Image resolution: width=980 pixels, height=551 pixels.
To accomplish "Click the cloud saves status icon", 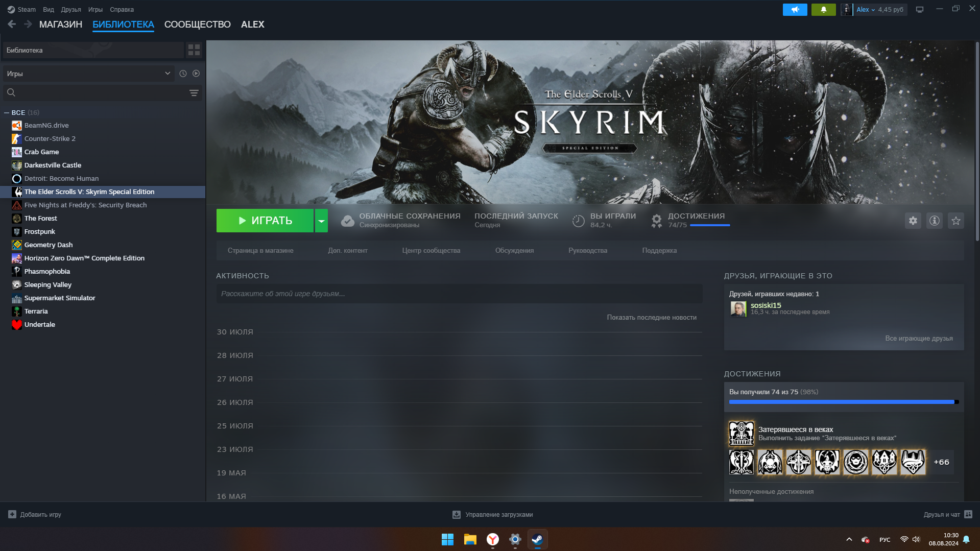I will tap(348, 221).
